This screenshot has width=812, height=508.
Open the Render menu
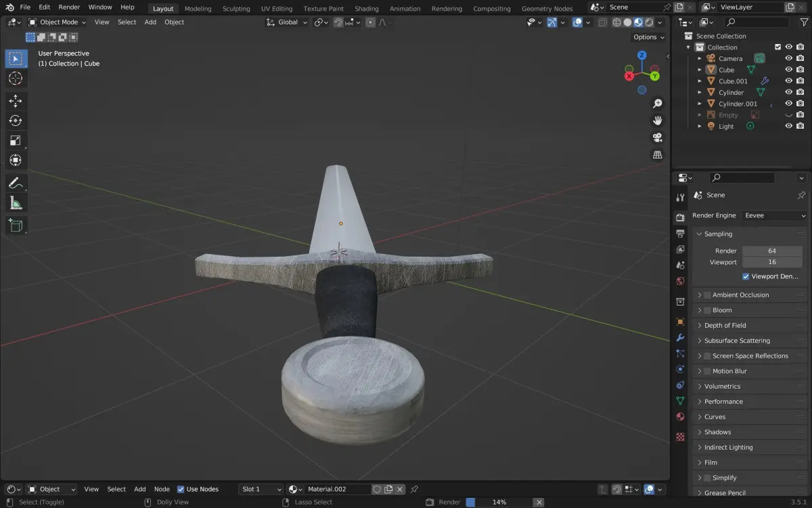tap(69, 7)
